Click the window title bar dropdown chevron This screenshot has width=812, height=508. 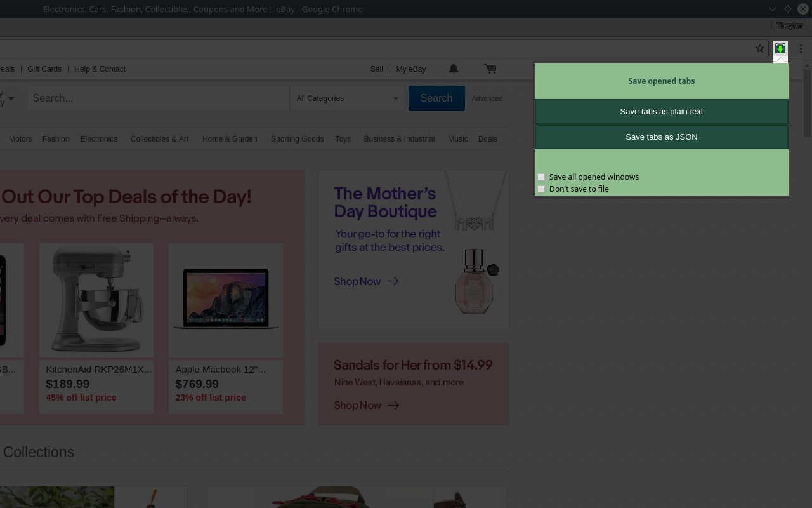point(772,9)
